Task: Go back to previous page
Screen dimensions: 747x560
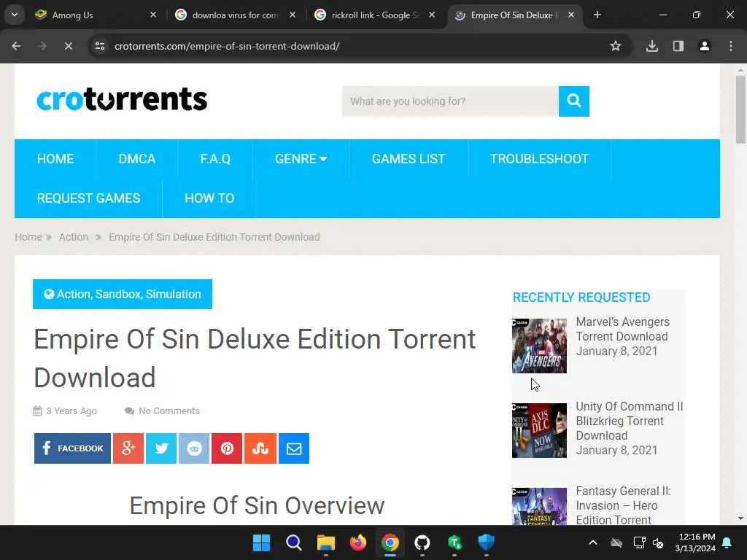Action: [16, 46]
